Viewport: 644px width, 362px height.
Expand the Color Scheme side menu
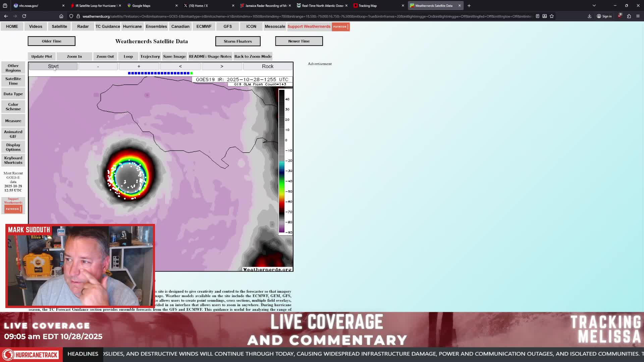pos(13,107)
